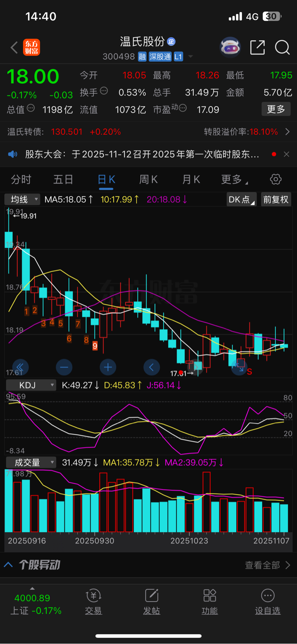297x644 pixels.
Task: Tap the MA5:18.05 value label
Action: coord(69,199)
